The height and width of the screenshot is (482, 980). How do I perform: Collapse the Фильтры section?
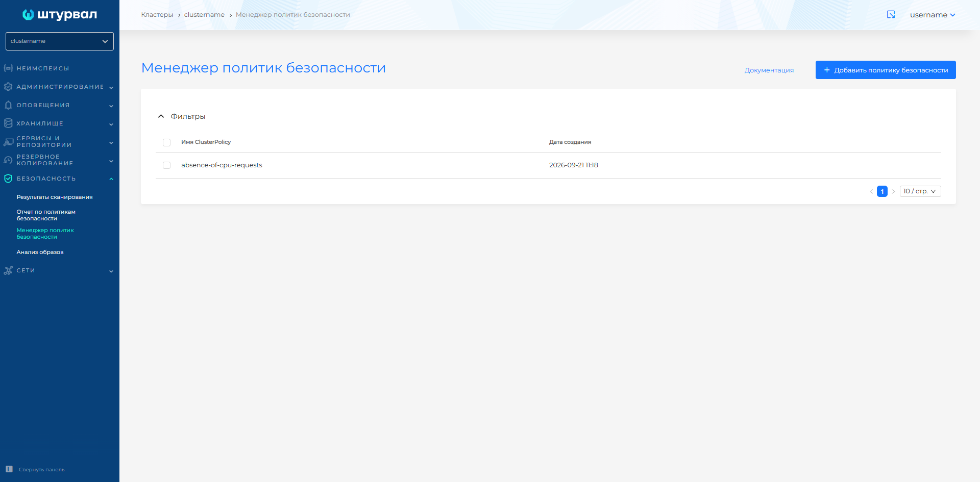pyautogui.click(x=161, y=116)
